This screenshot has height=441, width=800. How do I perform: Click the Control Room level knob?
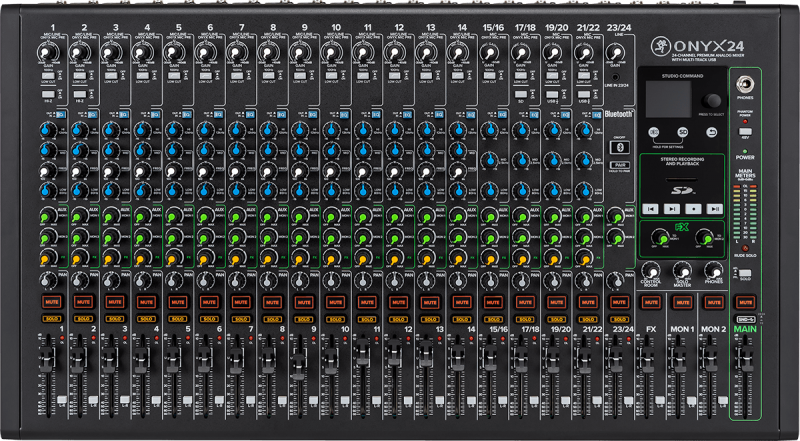point(651,270)
